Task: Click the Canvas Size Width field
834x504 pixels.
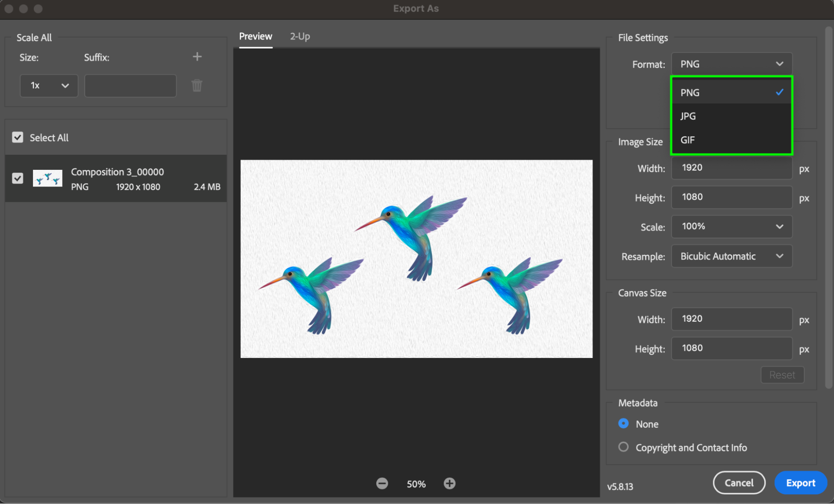Action: click(x=731, y=319)
